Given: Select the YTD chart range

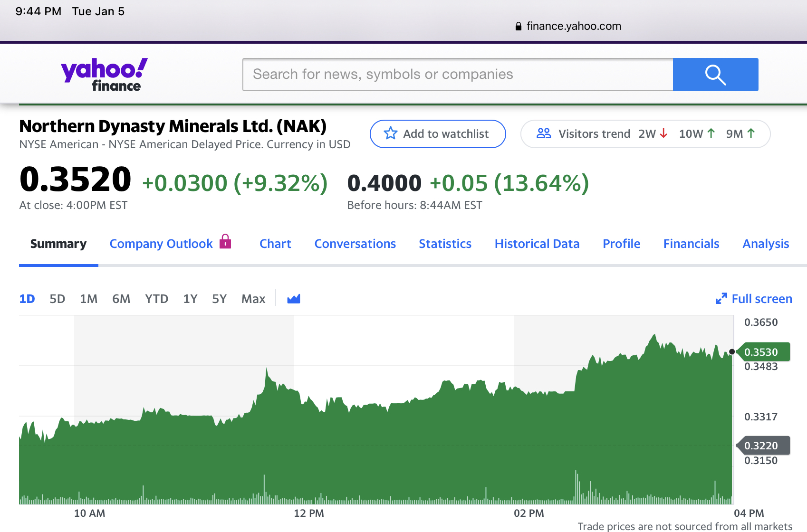Looking at the screenshot, I should 157,299.
